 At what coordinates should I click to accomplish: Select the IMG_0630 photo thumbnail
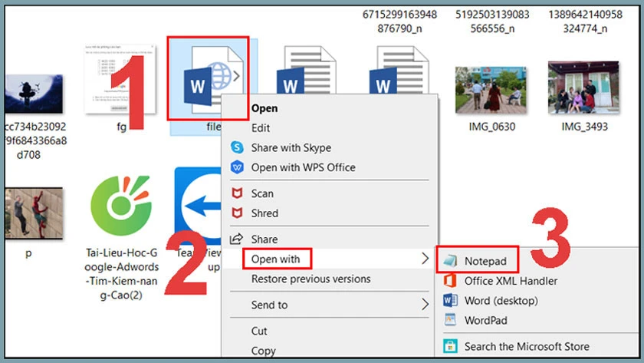[491, 90]
